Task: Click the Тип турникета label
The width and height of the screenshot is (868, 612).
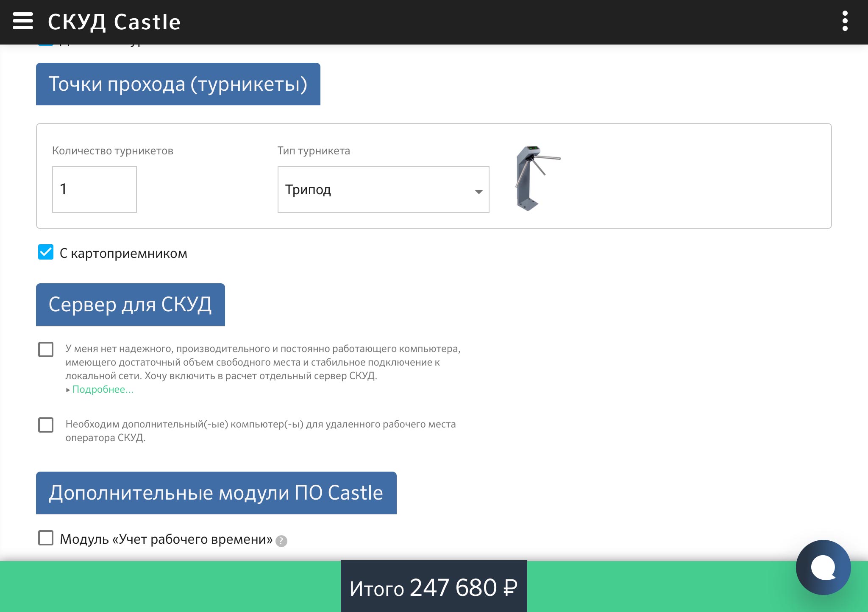Action: [x=314, y=151]
